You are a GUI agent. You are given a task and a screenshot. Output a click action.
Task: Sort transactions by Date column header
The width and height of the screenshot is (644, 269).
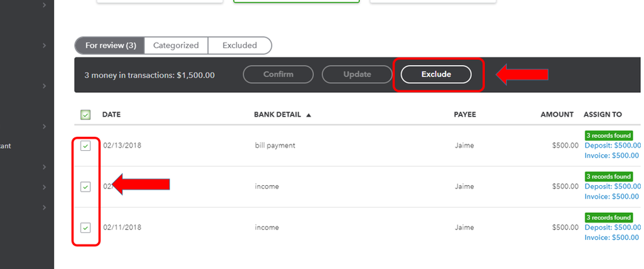[112, 115]
